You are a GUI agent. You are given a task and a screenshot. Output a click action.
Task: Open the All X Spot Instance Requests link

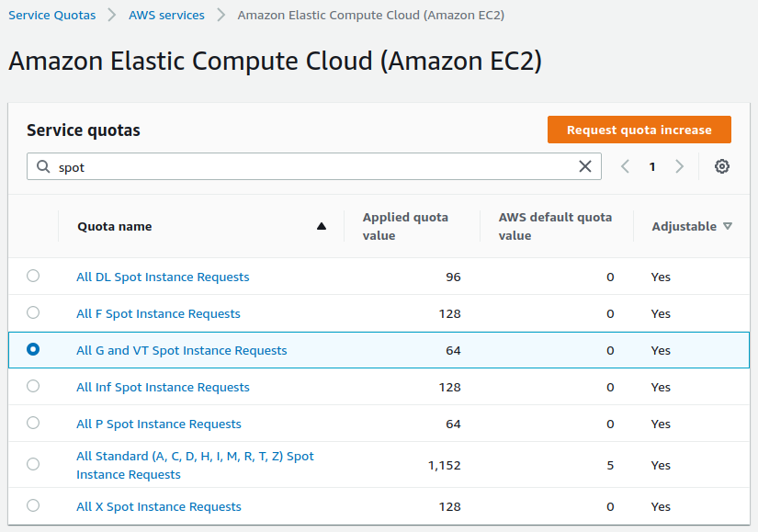tap(159, 507)
